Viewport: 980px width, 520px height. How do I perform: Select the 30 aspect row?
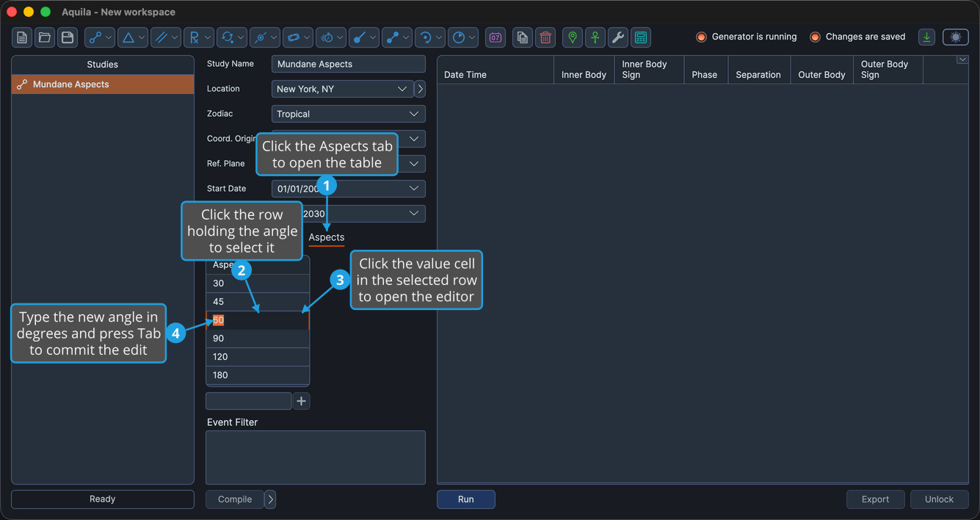coord(258,284)
